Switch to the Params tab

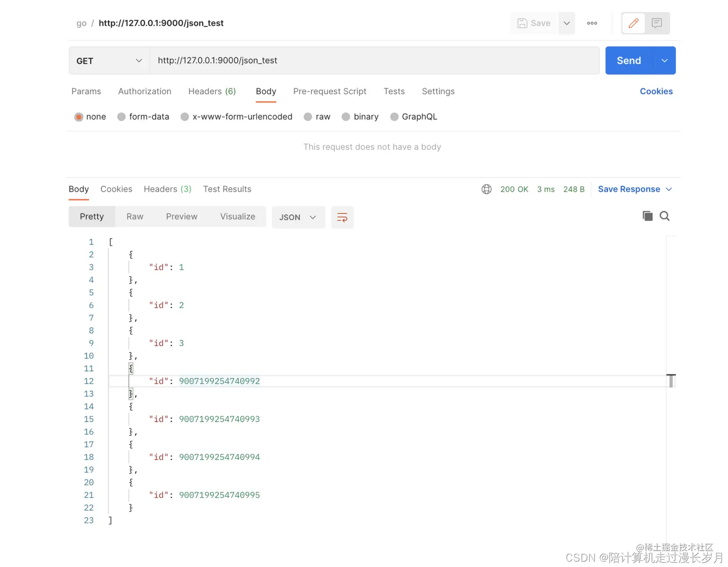(x=86, y=91)
